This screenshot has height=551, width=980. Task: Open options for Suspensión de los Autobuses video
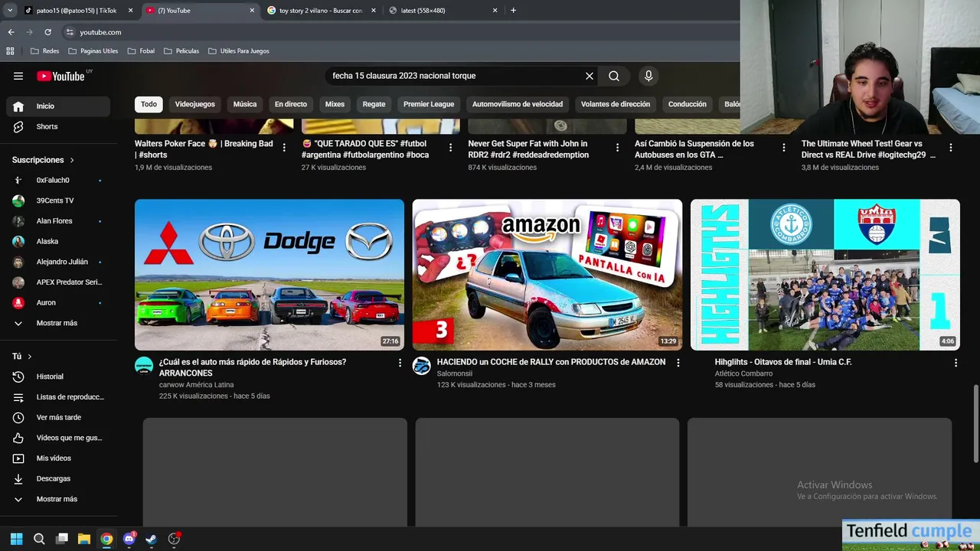784,148
